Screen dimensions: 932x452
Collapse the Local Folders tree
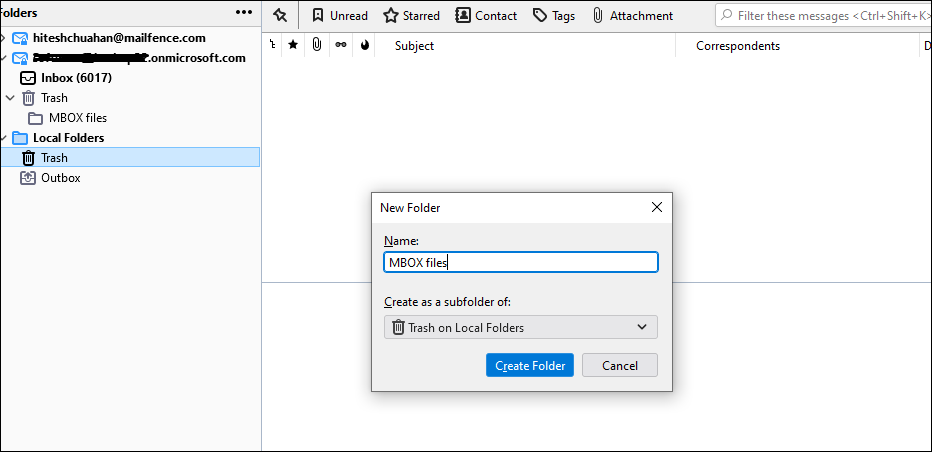click(4, 138)
